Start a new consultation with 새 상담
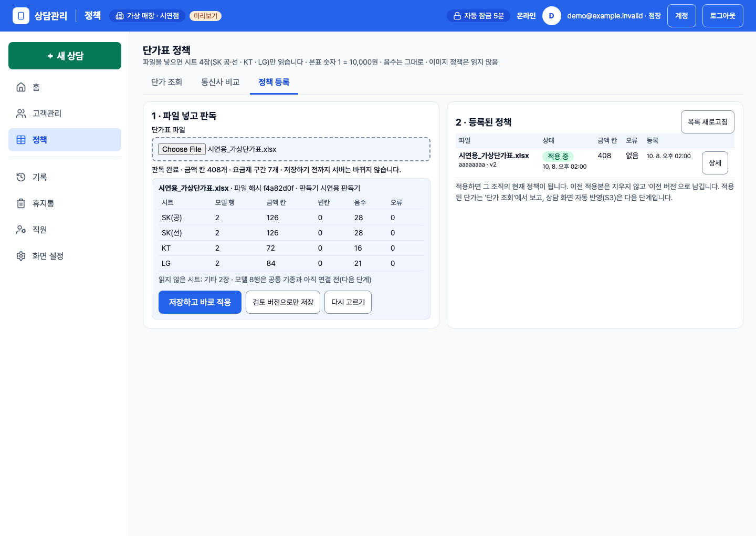 click(65, 56)
